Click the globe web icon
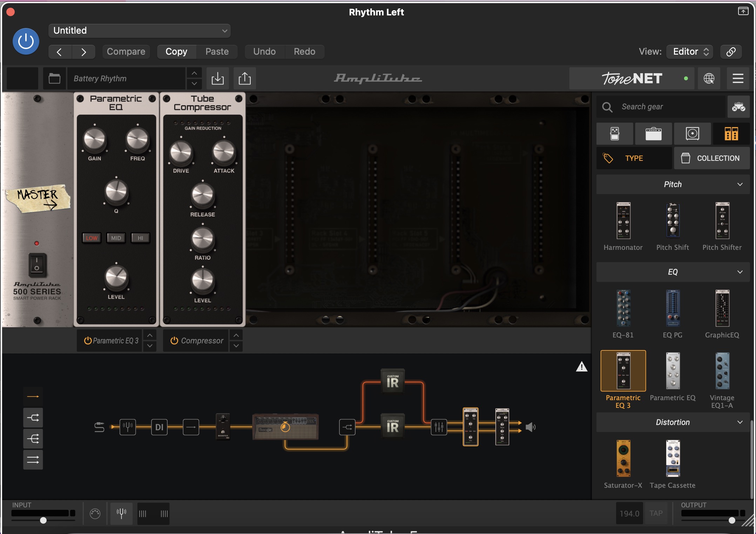This screenshot has height=534, width=756. [x=709, y=78]
